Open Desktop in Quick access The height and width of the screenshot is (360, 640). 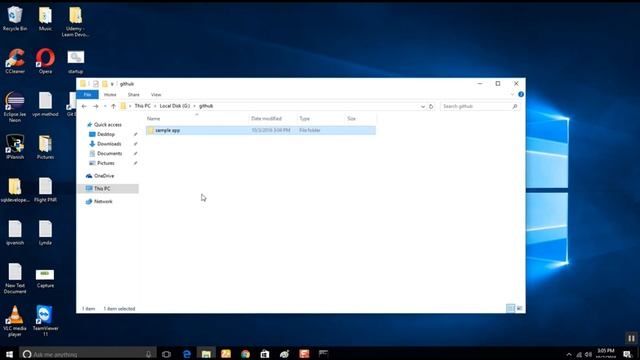point(106,134)
